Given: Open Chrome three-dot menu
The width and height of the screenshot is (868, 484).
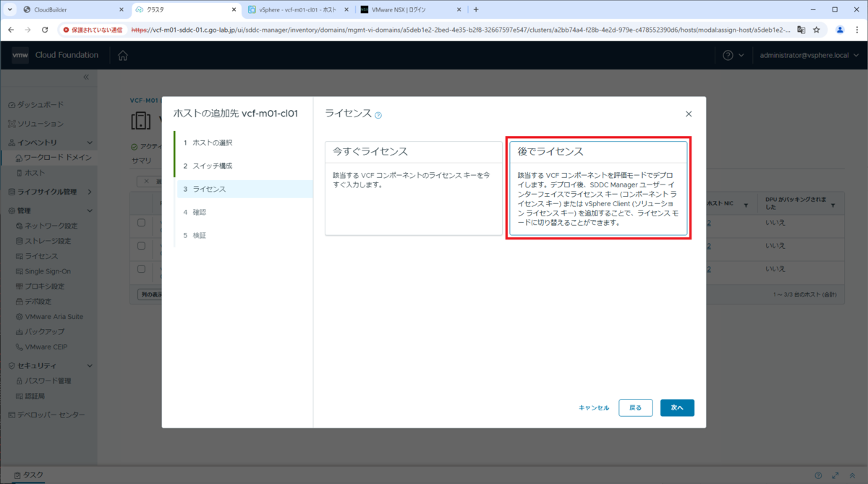Looking at the screenshot, I should click(x=856, y=30).
